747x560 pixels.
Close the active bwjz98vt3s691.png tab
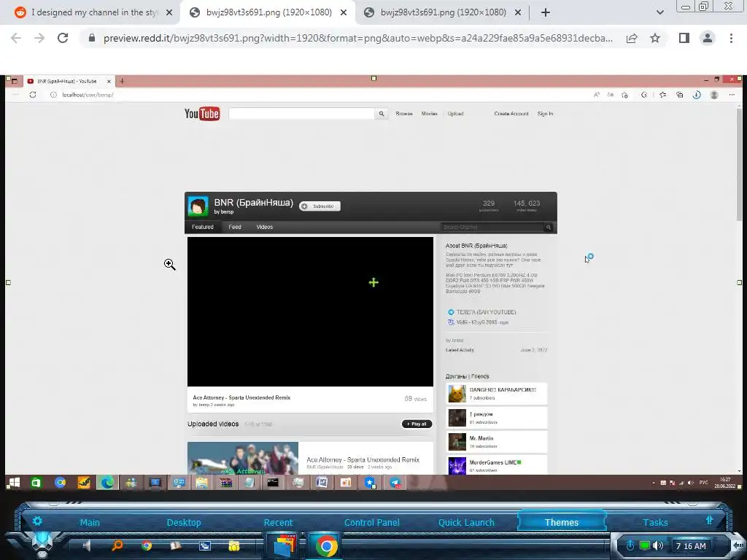click(x=344, y=13)
